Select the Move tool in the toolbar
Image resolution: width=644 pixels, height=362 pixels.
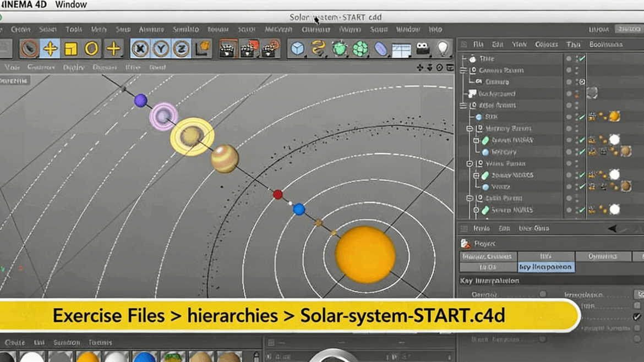[50, 49]
